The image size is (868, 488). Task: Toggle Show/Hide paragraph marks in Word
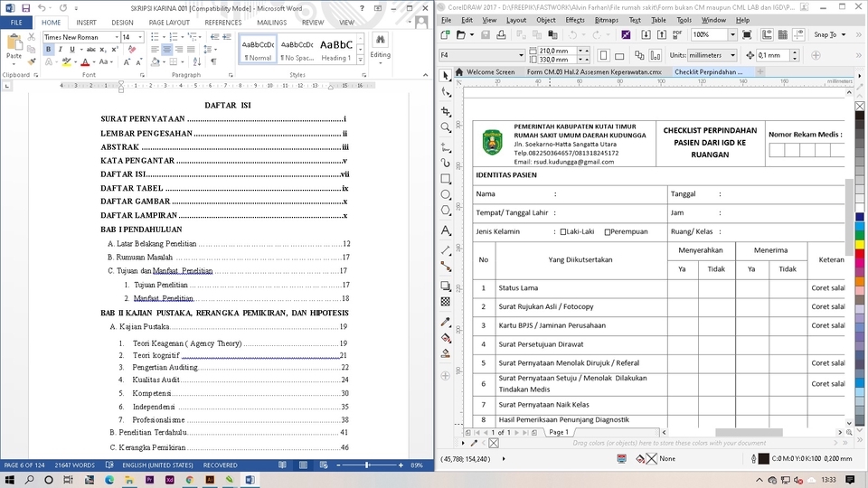(x=213, y=62)
